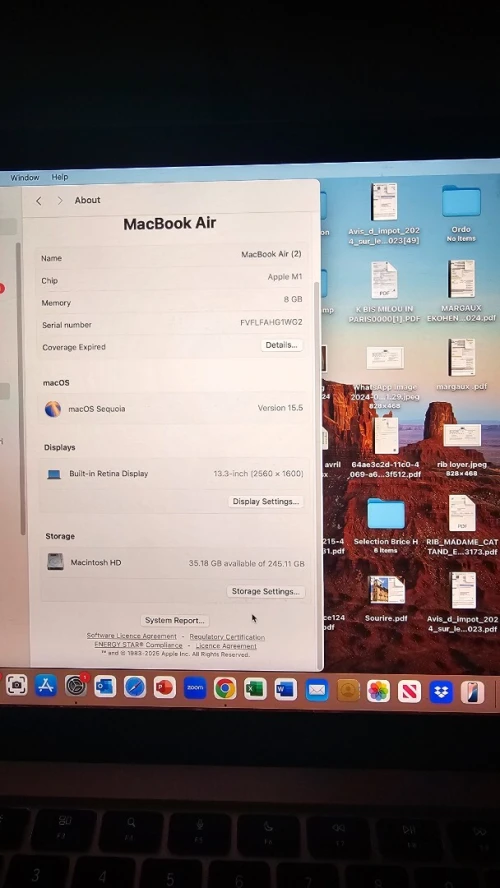Open Display Settings...
The height and width of the screenshot is (888, 500).
point(266,501)
